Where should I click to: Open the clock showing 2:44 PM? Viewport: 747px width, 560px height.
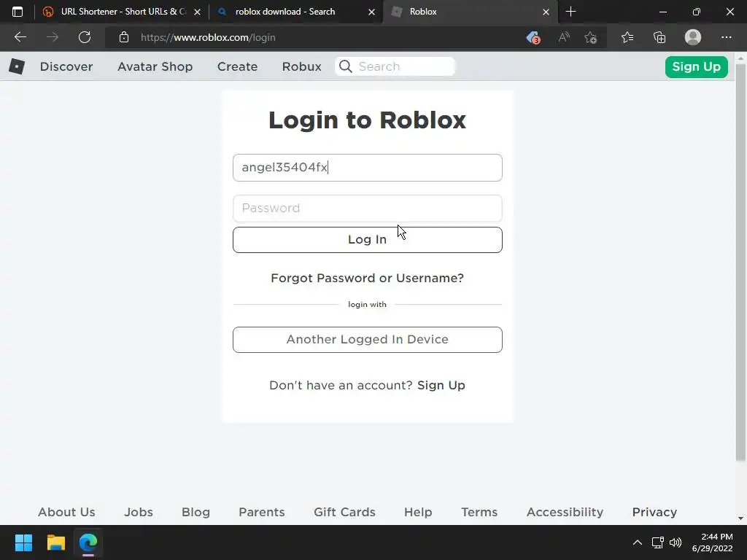click(712, 542)
